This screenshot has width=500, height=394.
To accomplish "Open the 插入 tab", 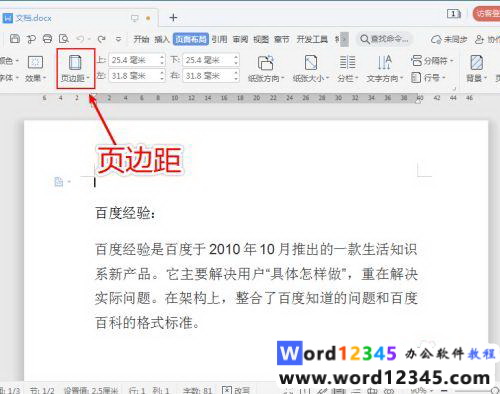I will [x=162, y=39].
